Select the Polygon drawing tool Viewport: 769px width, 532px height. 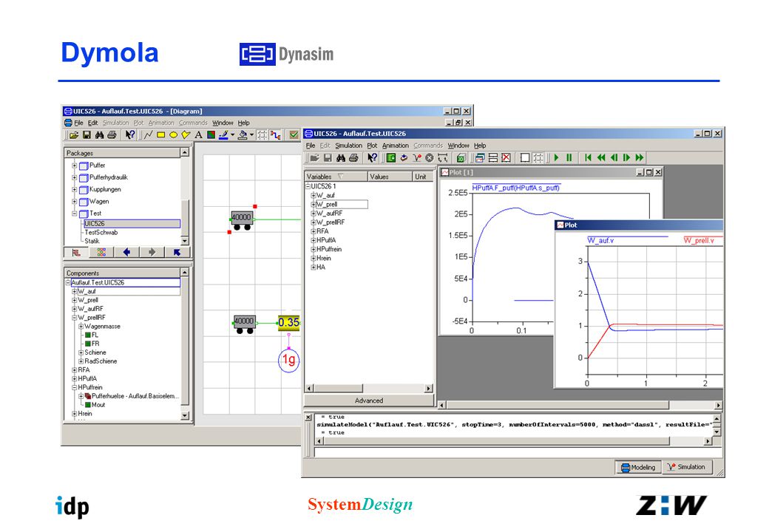click(186, 134)
